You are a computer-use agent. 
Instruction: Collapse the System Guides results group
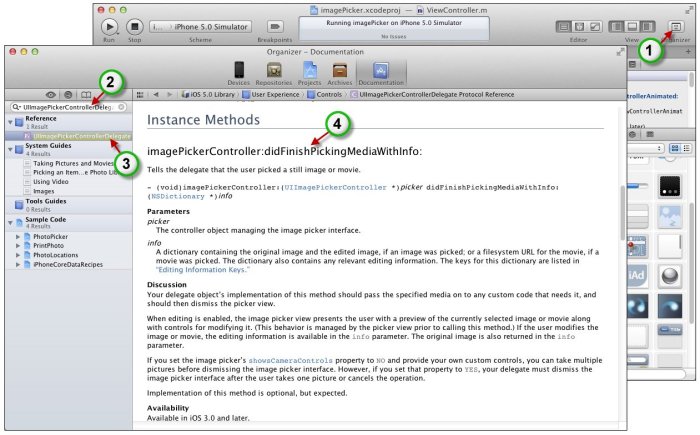(10, 149)
